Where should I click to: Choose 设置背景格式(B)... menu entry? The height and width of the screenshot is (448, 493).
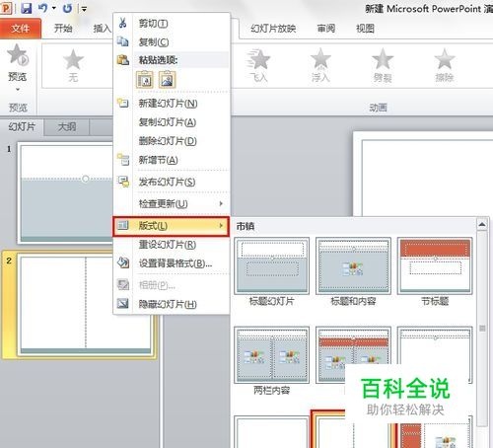[171, 263]
